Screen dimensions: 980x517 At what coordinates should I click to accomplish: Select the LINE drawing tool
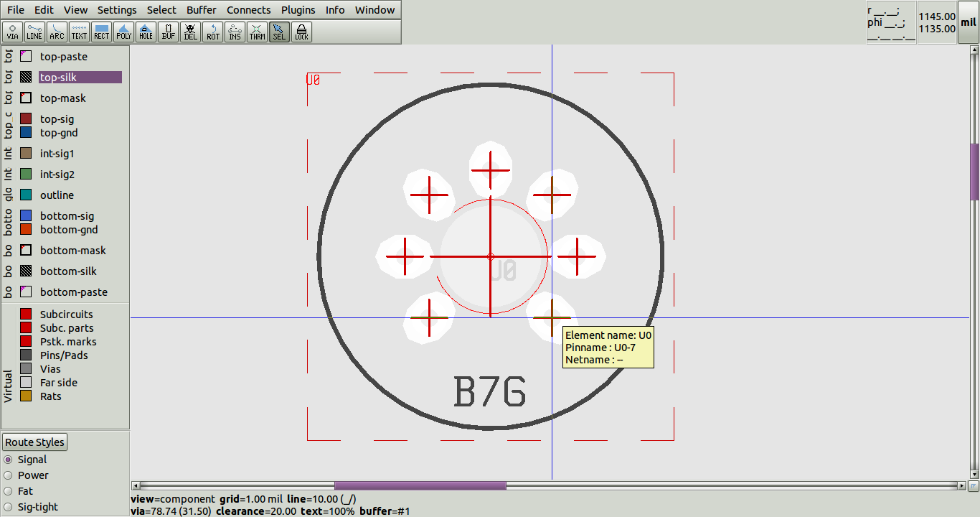34,32
